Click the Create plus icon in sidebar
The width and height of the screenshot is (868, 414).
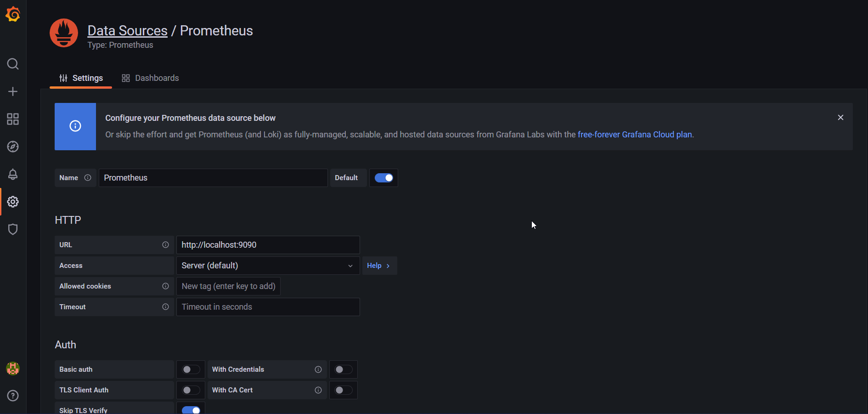pyautogui.click(x=13, y=91)
